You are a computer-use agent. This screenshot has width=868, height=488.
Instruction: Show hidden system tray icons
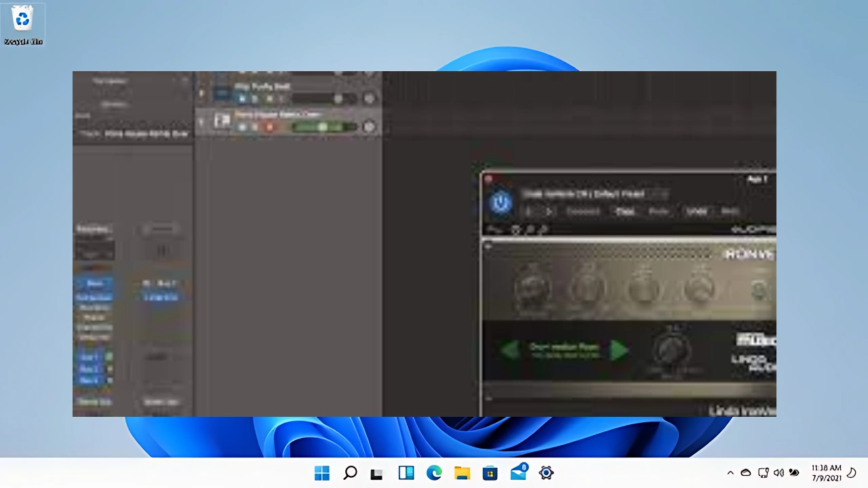point(730,473)
